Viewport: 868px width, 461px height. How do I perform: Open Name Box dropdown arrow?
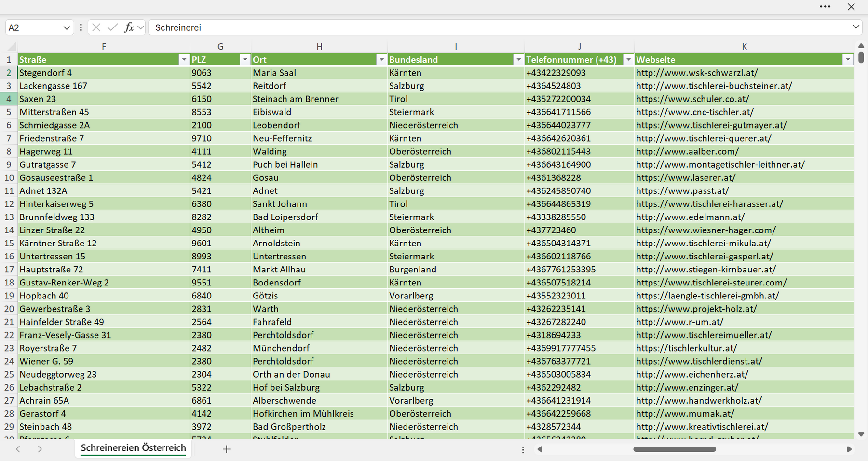pyautogui.click(x=67, y=28)
